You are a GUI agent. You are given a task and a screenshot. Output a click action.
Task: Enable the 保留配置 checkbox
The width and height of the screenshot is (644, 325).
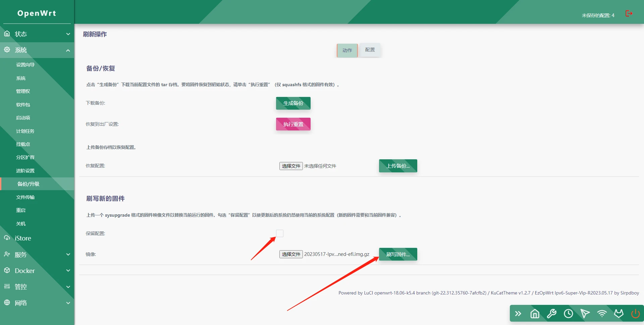pos(280,233)
